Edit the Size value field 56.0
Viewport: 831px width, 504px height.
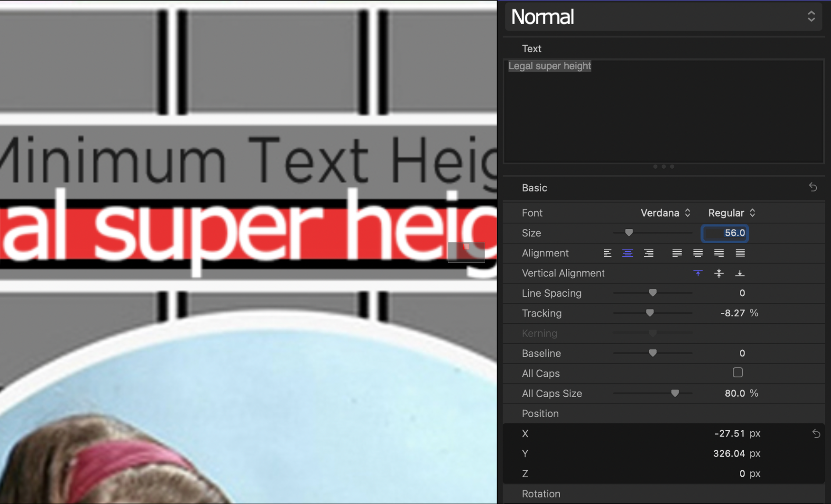[725, 233]
